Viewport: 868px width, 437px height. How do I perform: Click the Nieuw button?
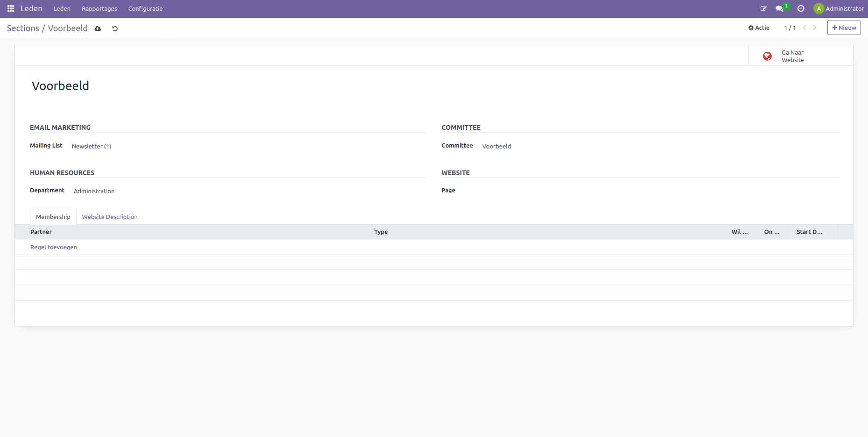pyautogui.click(x=844, y=28)
